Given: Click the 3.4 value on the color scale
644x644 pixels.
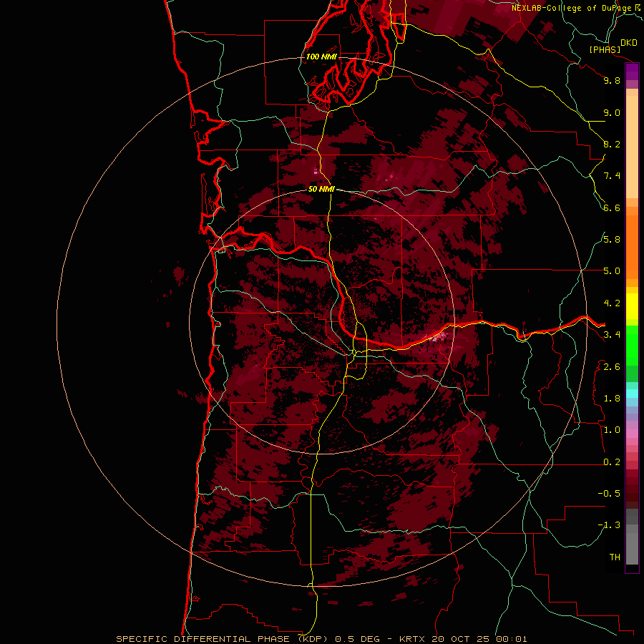Looking at the screenshot, I should click(612, 335).
